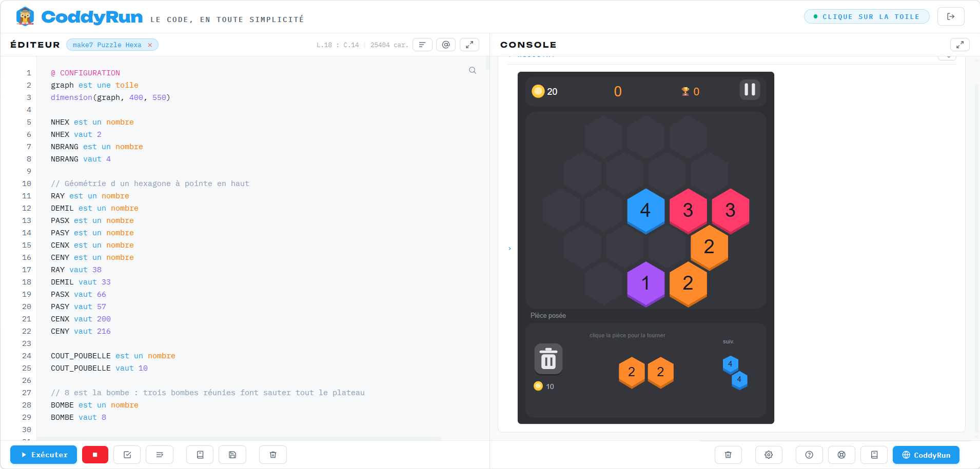This screenshot has height=469, width=980.
Task: Click the 'DEMIL vaut 33' line
Action: 81,282
